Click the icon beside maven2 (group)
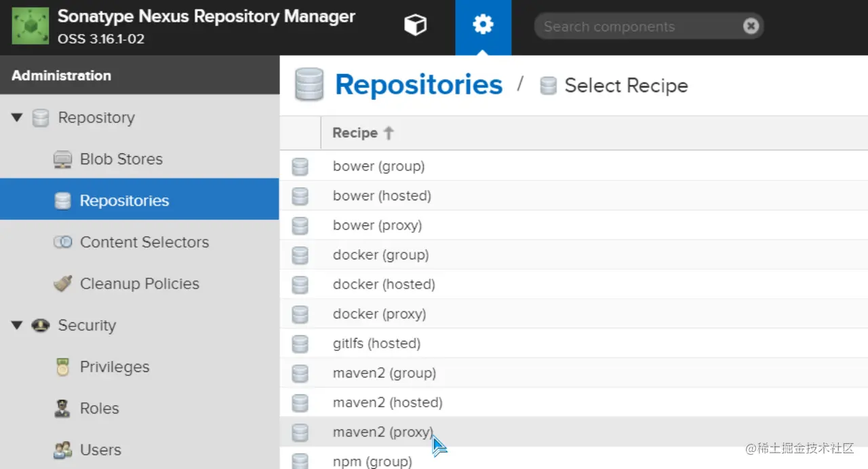Screen dimensions: 868x469 [x=300, y=373]
